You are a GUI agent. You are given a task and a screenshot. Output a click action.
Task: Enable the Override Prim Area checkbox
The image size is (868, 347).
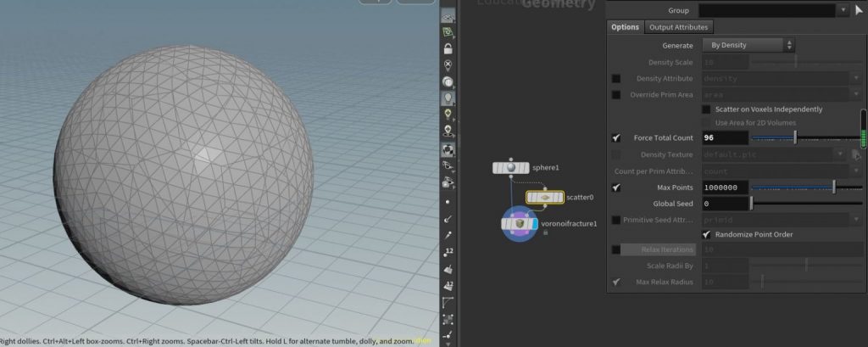pos(616,95)
